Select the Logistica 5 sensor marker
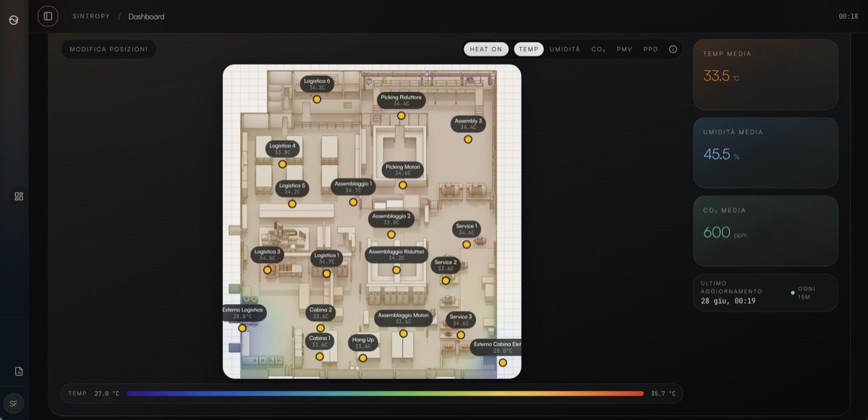 point(292,204)
